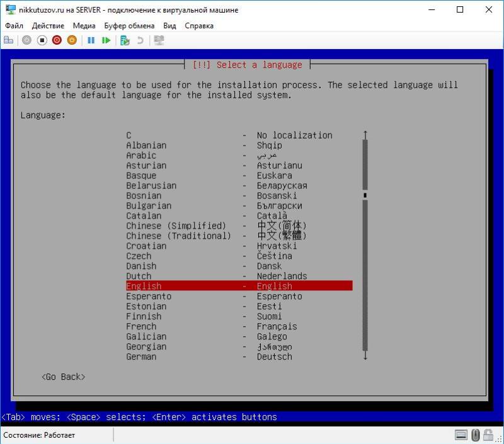
Task: Start the virtual machine with the power icon
Action: click(x=26, y=40)
